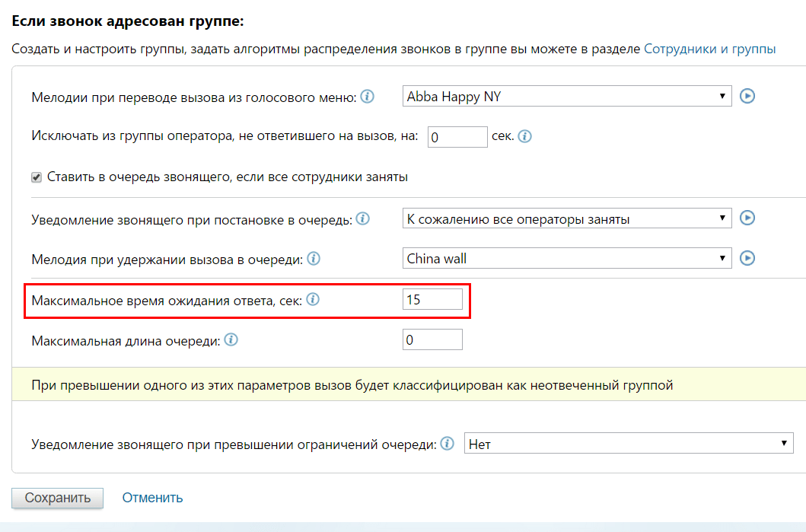Viewport: 806px width, 532px height.
Task: Expand the queue limit notification dropdown set to Нет
Action: pyautogui.click(x=628, y=444)
